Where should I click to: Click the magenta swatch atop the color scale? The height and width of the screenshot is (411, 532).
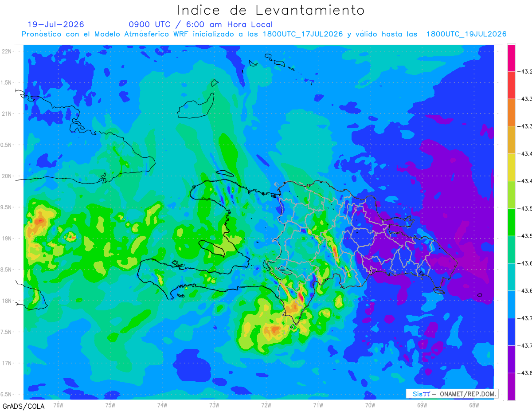pos(511,58)
